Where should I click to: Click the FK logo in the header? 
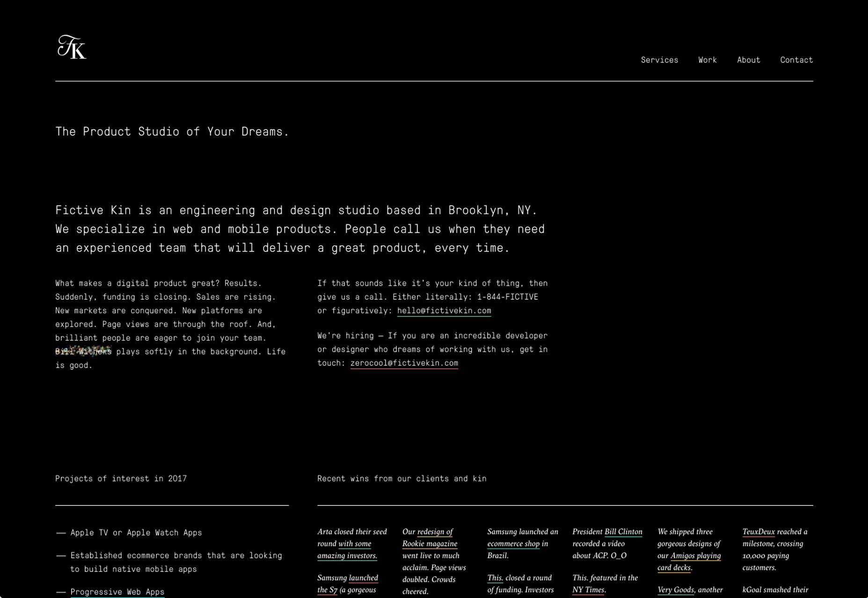click(72, 47)
